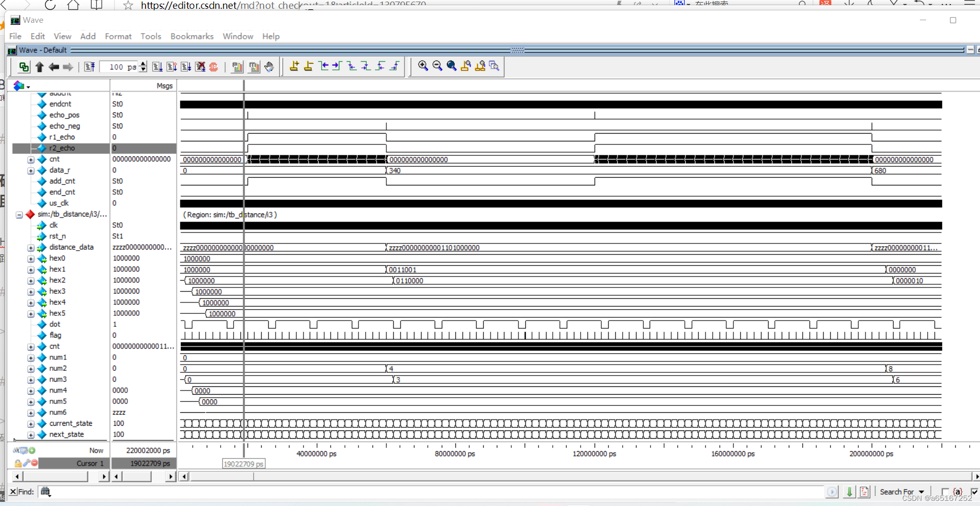
Task: Click the 100 ps run length field
Action: [120, 67]
